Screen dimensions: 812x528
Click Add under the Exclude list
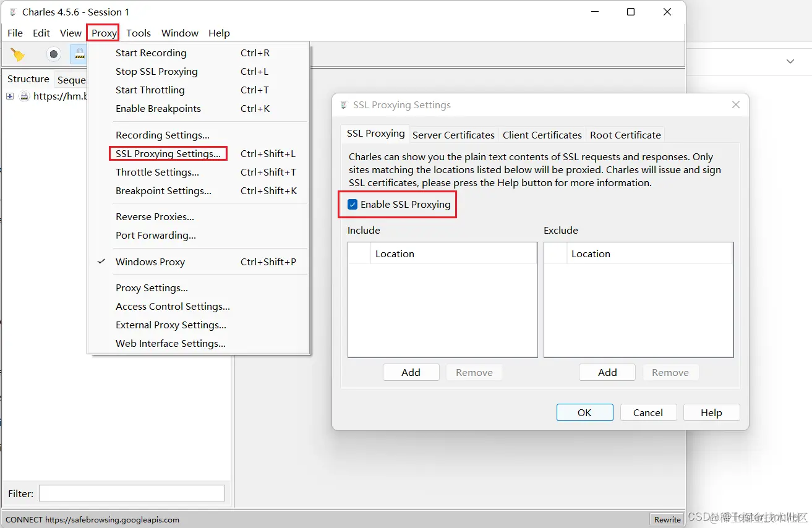(607, 372)
